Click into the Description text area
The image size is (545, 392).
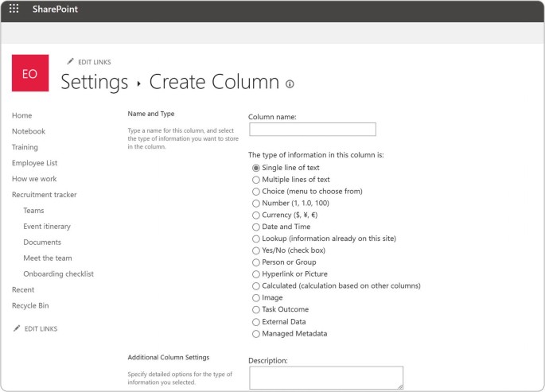[x=326, y=378]
